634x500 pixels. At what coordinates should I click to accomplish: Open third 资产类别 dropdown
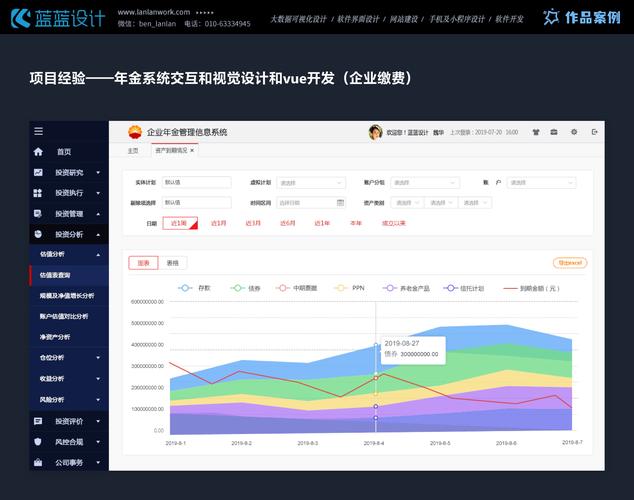point(475,203)
